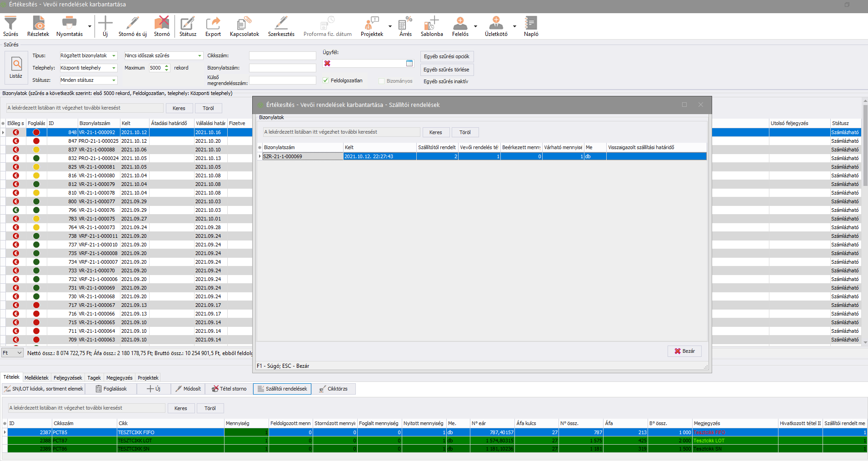The width and height of the screenshot is (868, 461).
Task: Open Kapcsolatok attachments icon
Action: click(x=244, y=24)
